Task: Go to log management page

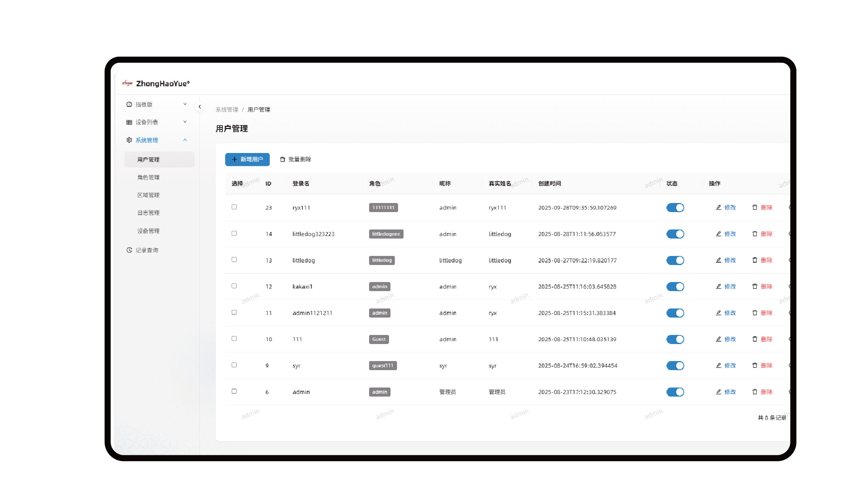Action: click(148, 213)
